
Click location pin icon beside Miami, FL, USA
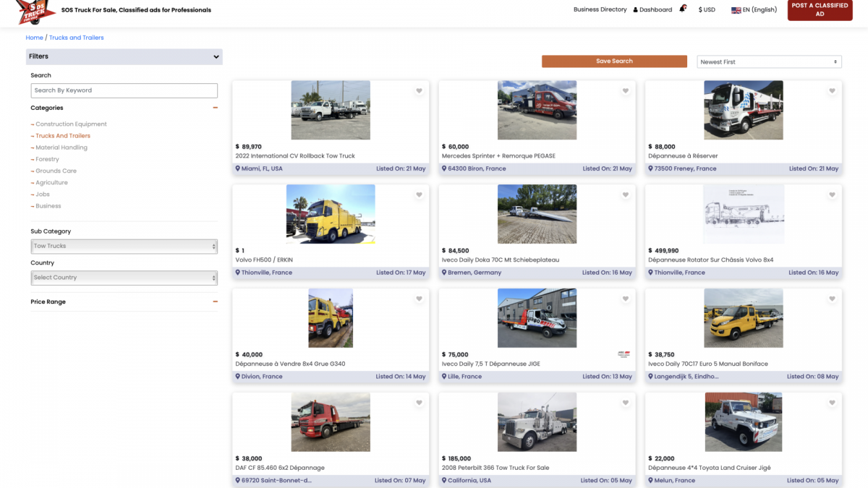point(238,168)
